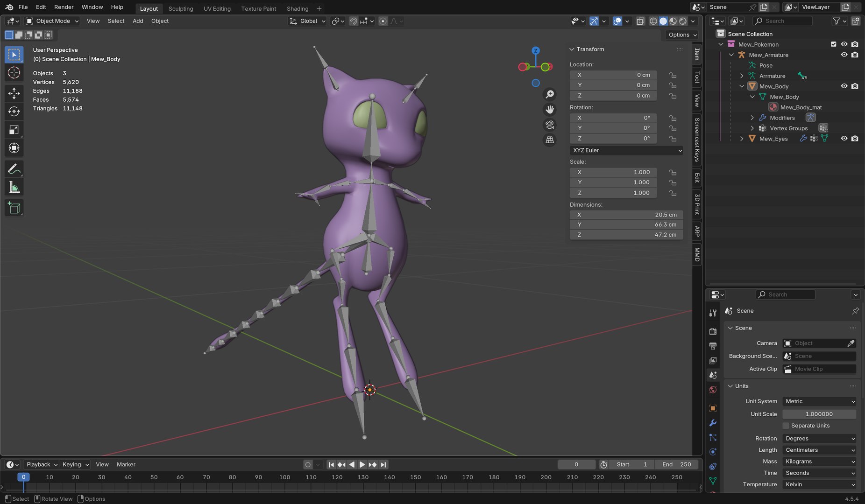Switch to the UV Editing workspace tab

point(217,8)
